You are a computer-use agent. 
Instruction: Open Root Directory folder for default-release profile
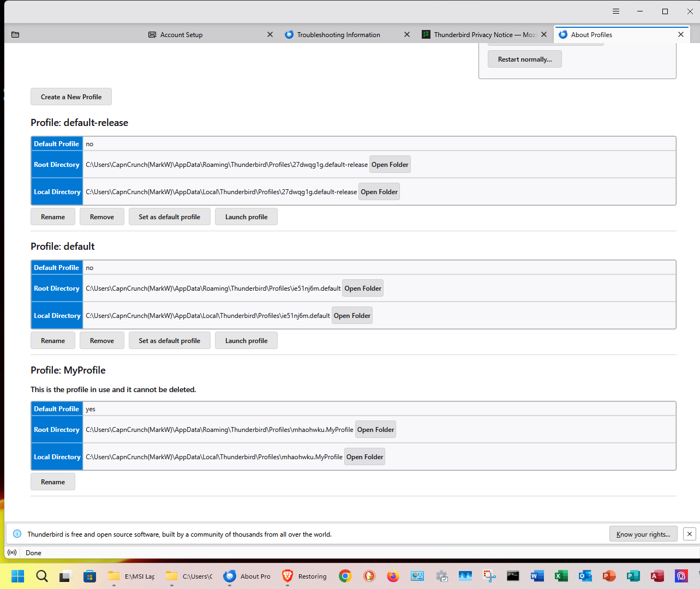coord(390,164)
